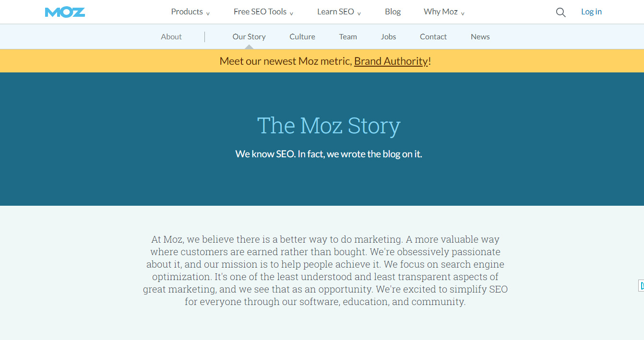
Task: Open the search magnifier icon
Action: 560,12
